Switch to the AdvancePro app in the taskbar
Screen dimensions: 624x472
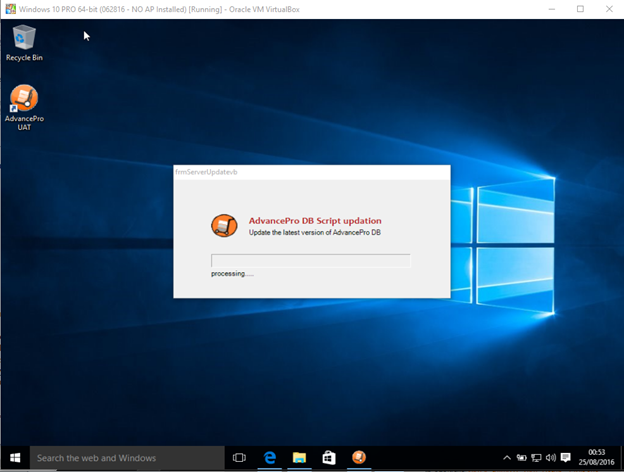click(x=359, y=458)
